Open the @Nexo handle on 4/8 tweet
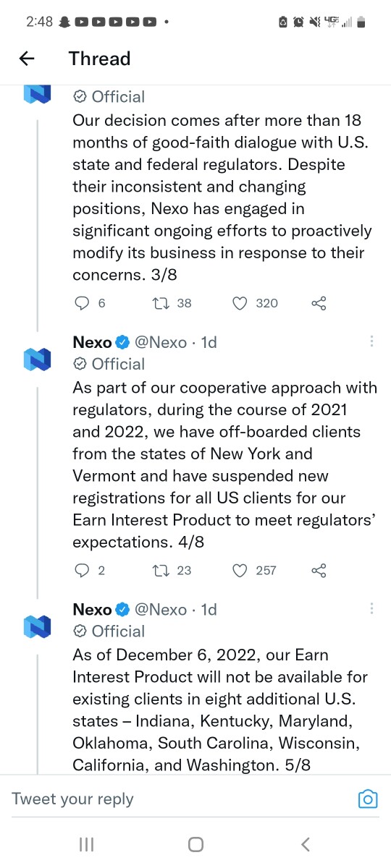This screenshot has height=868, width=391. (x=161, y=342)
